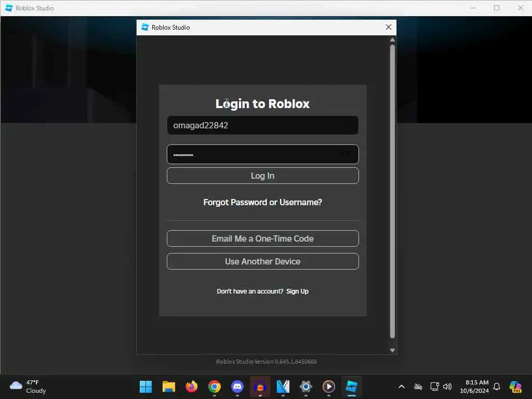
Task: Open the media player play icon in taskbar
Action: [x=329, y=387]
